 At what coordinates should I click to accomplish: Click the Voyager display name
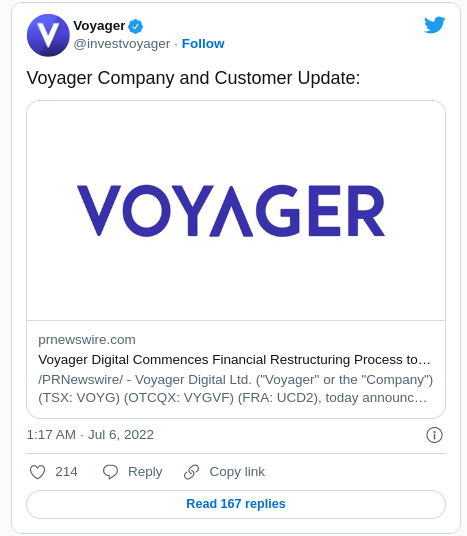point(99,26)
